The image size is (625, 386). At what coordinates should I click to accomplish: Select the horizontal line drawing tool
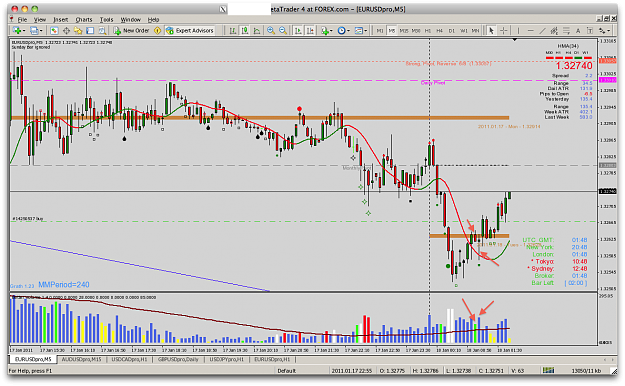pos(531,31)
